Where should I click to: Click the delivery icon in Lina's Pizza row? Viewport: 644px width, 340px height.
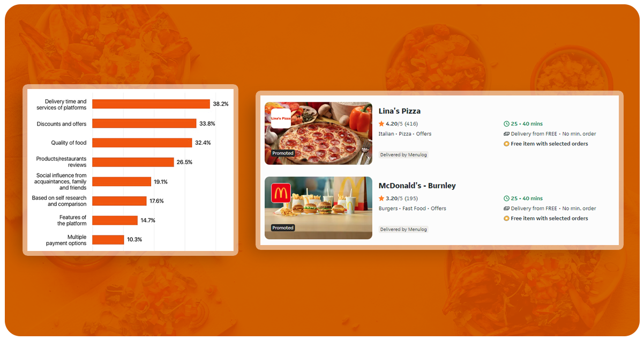pos(506,134)
